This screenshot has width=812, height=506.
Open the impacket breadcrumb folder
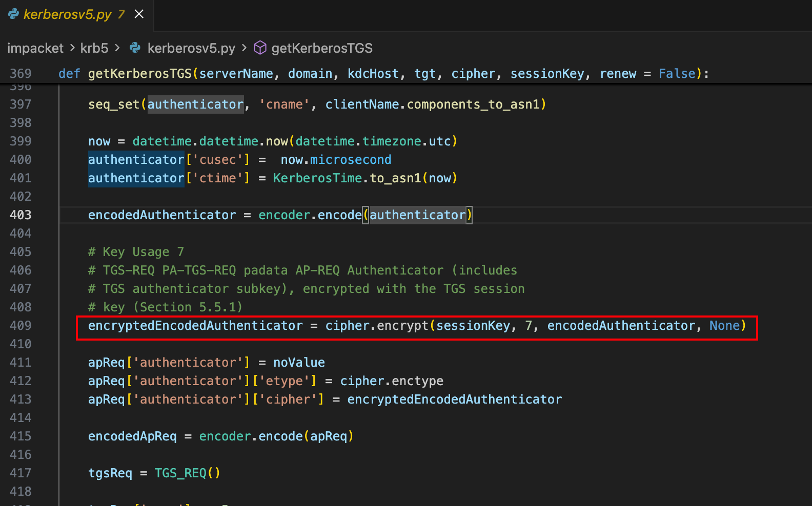[35, 48]
